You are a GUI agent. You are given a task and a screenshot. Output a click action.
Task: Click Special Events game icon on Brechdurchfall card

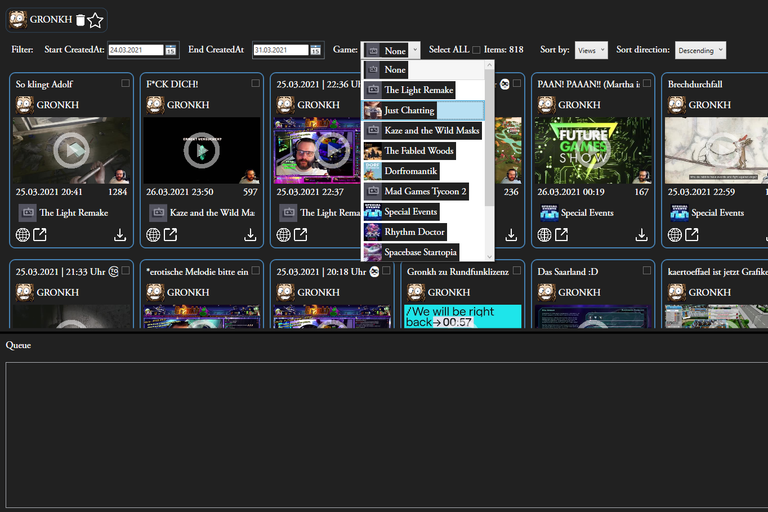tap(679, 213)
